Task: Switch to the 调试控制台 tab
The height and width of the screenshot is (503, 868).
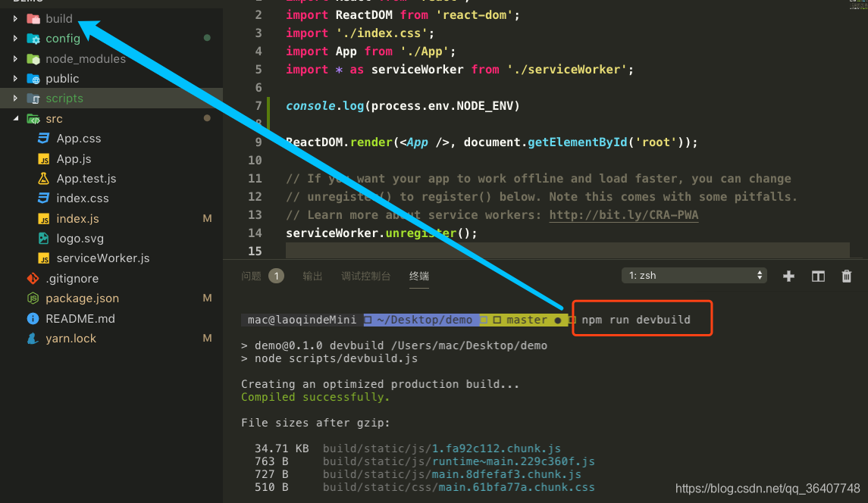Action: click(x=366, y=276)
